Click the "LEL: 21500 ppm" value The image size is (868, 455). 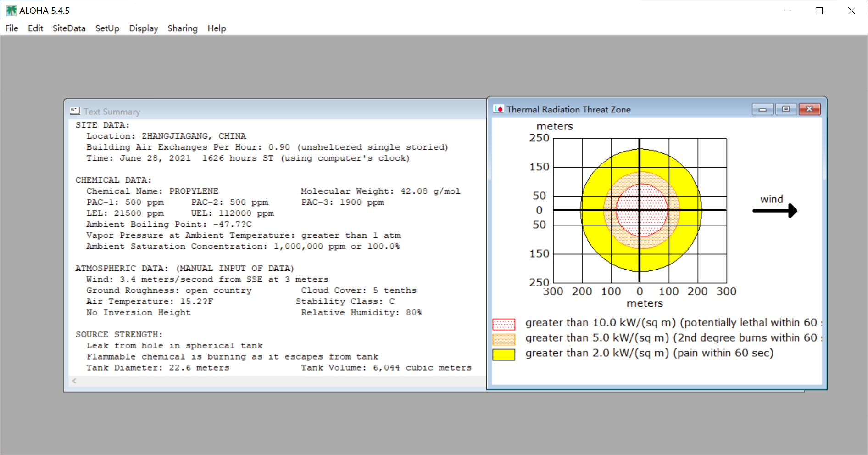click(125, 213)
